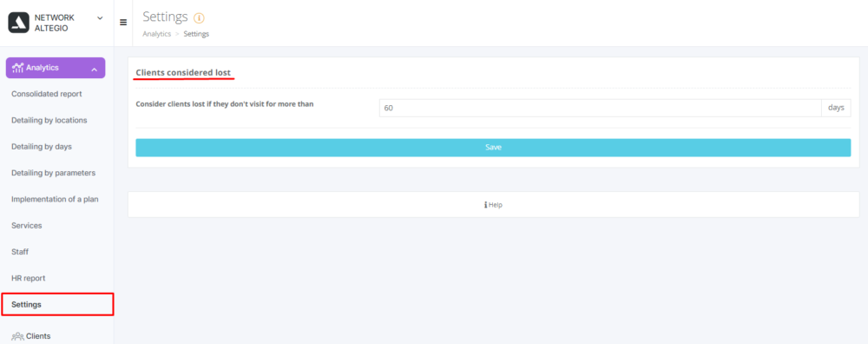Image resolution: width=868 pixels, height=344 pixels.
Task: Select Detailing by parameters
Action: click(x=53, y=173)
